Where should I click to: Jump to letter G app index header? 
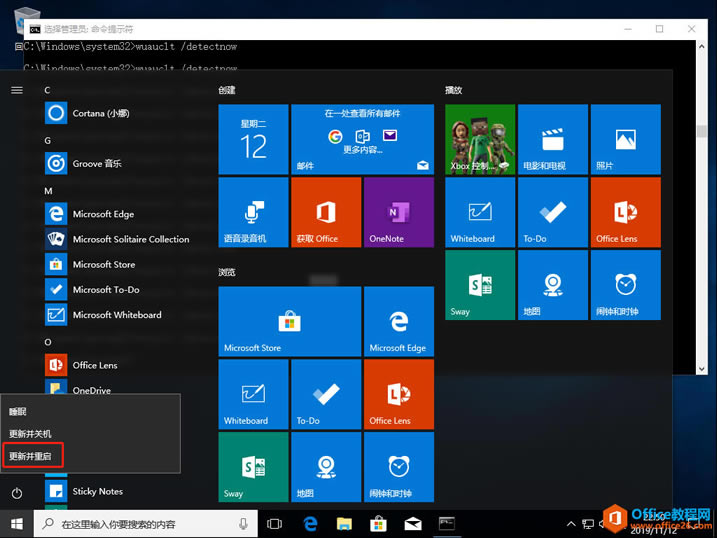(48, 140)
